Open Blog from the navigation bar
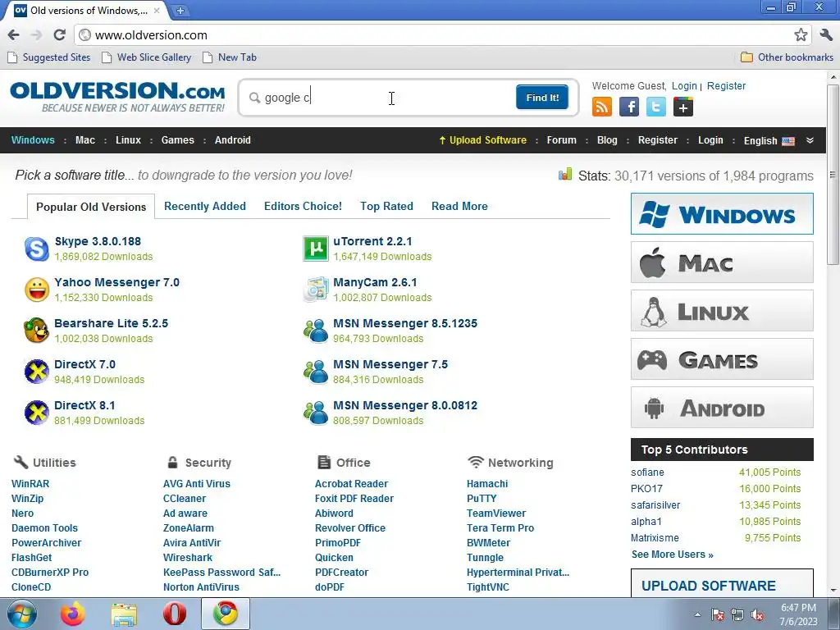The height and width of the screenshot is (630, 840). click(607, 140)
